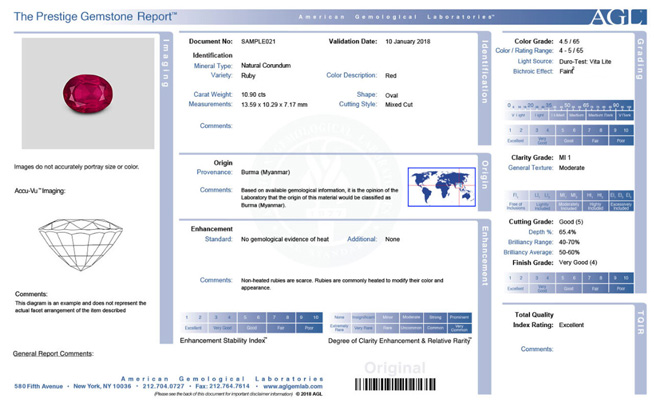Select validation date 10 January 2018
The width and height of the screenshot is (654, 400).
pos(407,42)
